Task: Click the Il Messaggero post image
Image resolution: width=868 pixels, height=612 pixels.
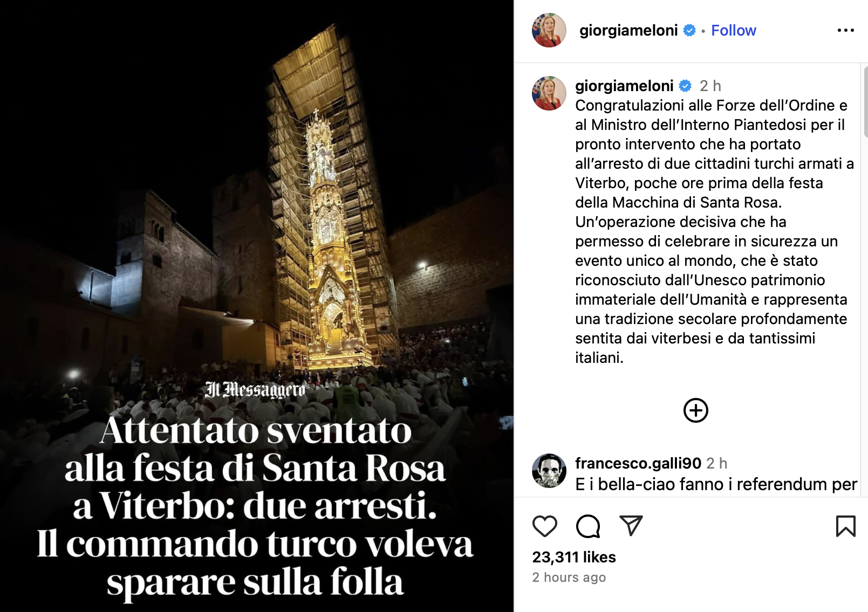Action: point(257,306)
